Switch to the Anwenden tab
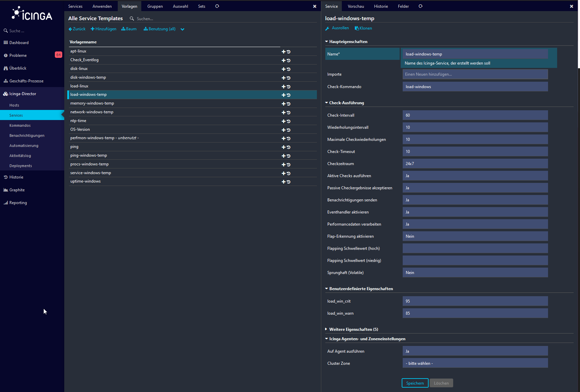 102,6
